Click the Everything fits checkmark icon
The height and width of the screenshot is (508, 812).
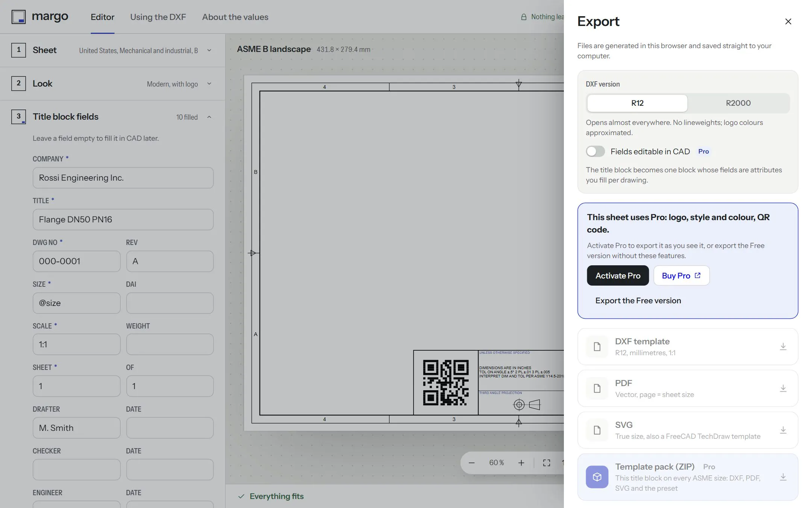241,496
